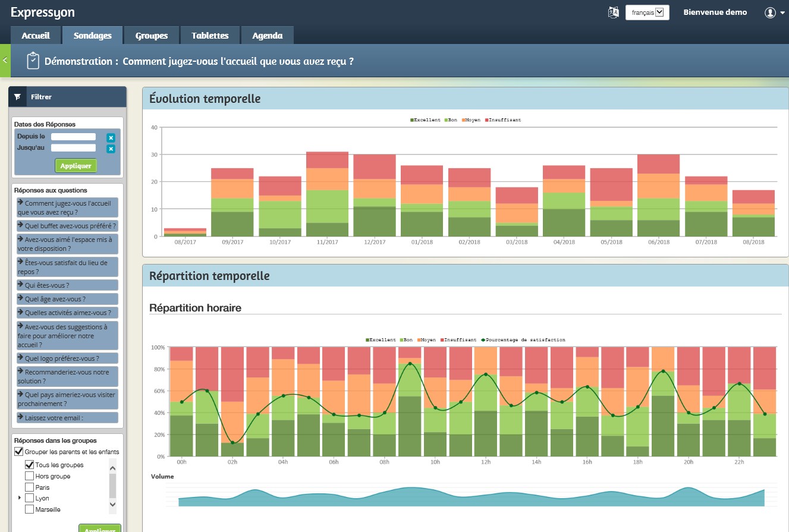
Task: Clear the 'Jusqu'au' date field
Action: pos(111,149)
